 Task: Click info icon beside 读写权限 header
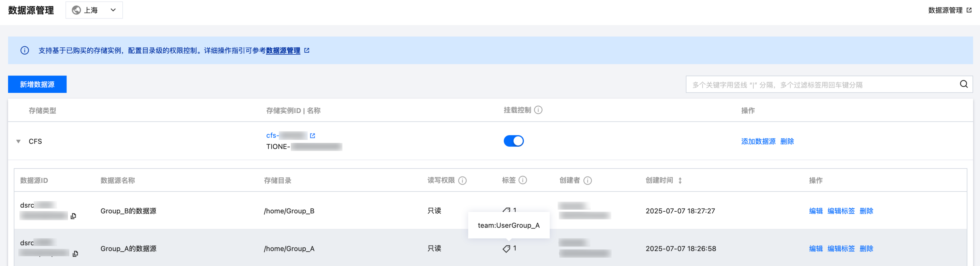click(x=462, y=181)
